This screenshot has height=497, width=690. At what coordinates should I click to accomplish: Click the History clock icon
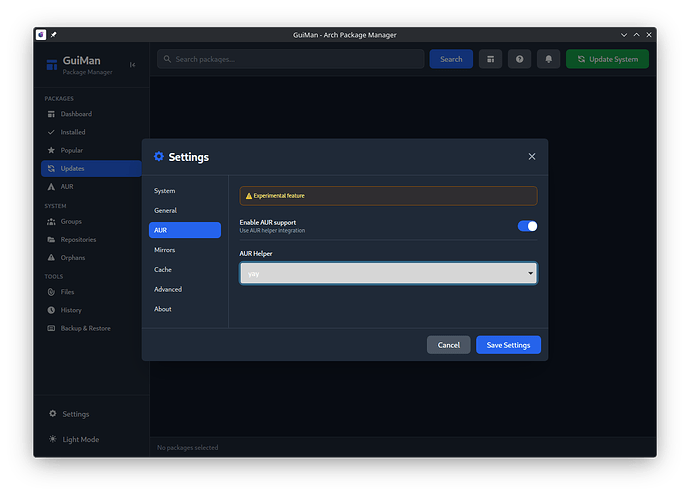(x=51, y=310)
